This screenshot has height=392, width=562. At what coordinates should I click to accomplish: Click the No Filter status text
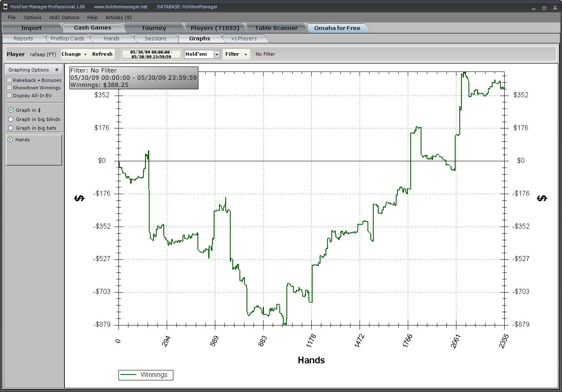pos(265,54)
